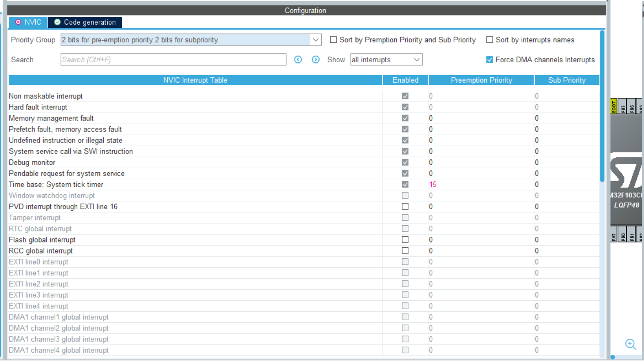The height and width of the screenshot is (363, 644).
Task: Toggle Memory management fault enabled checkbox
Action: pos(405,118)
